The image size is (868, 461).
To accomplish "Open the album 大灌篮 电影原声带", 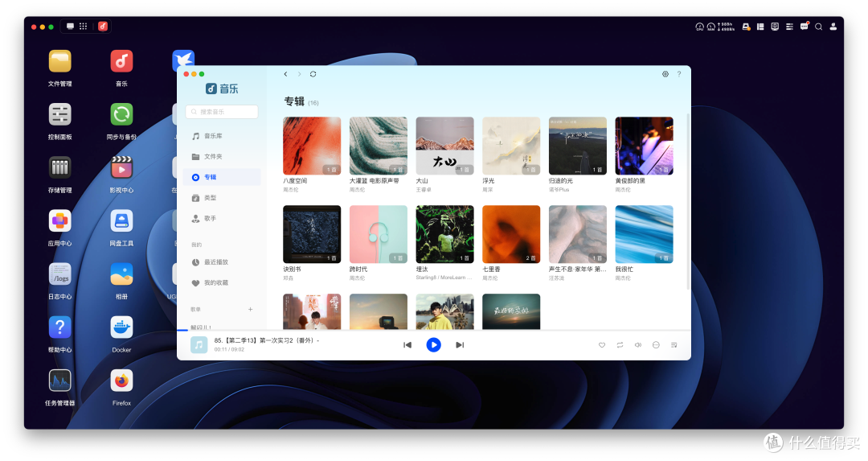I will pyautogui.click(x=378, y=146).
